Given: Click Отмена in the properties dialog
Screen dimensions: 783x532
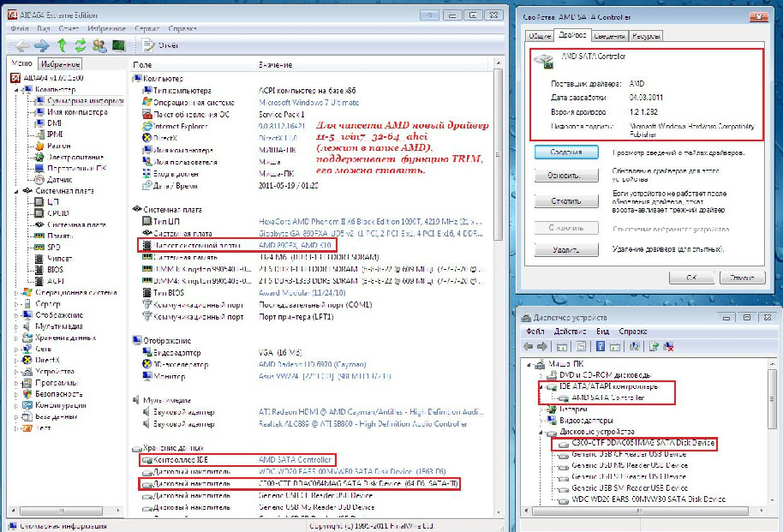Looking at the screenshot, I should click(x=743, y=278).
